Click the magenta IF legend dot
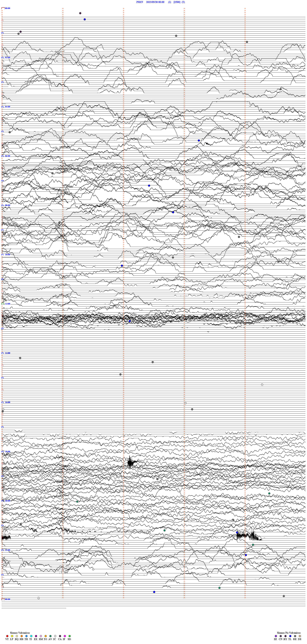This screenshot has width=307, height=644. (65, 636)
